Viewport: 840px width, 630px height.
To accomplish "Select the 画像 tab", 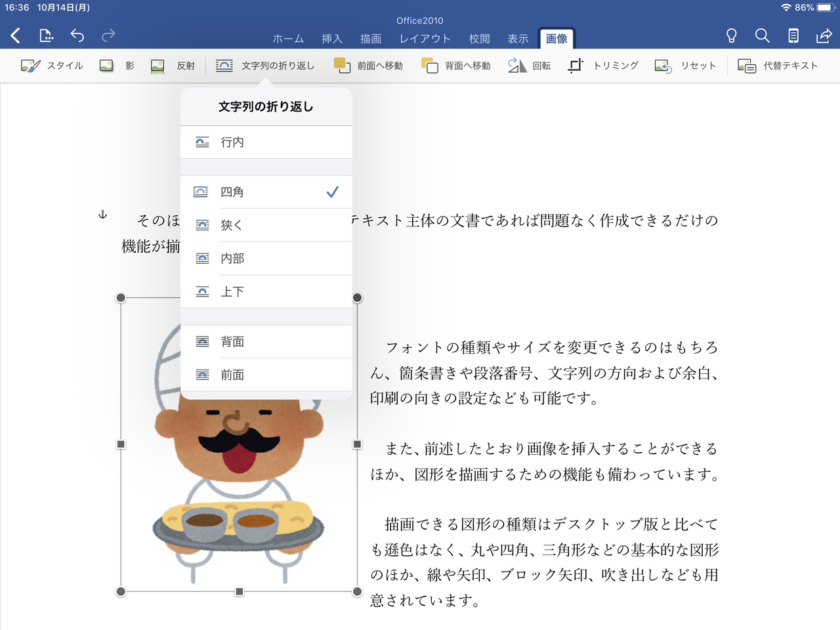I will click(x=556, y=39).
